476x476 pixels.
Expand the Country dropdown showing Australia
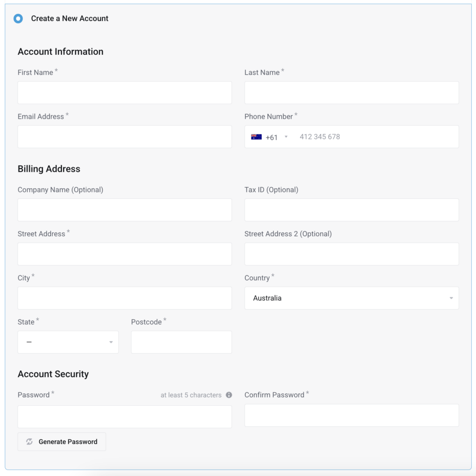pos(351,298)
